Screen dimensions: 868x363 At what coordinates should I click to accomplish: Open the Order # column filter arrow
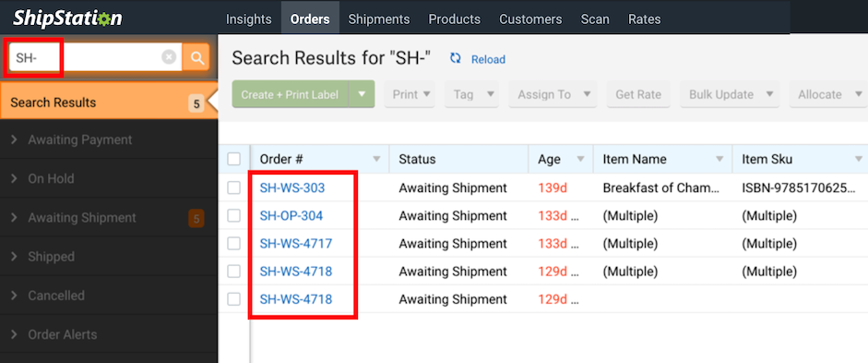[377, 159]
